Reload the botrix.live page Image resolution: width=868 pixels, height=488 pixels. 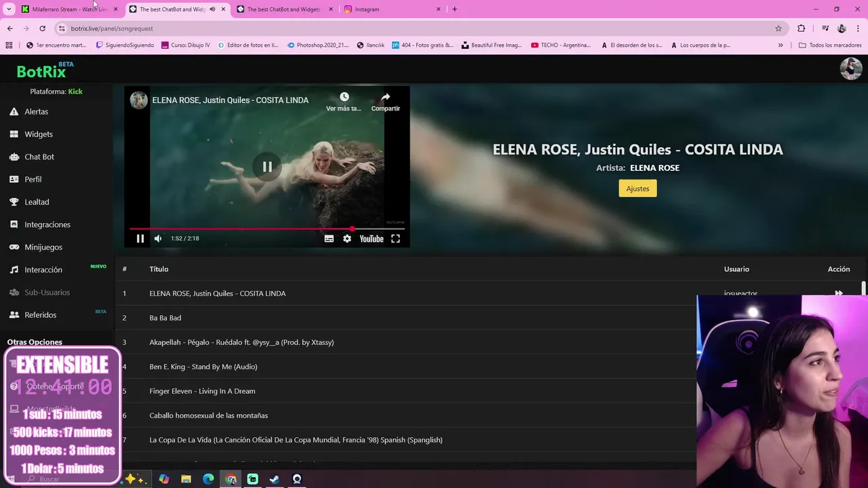tap(42, 28)
